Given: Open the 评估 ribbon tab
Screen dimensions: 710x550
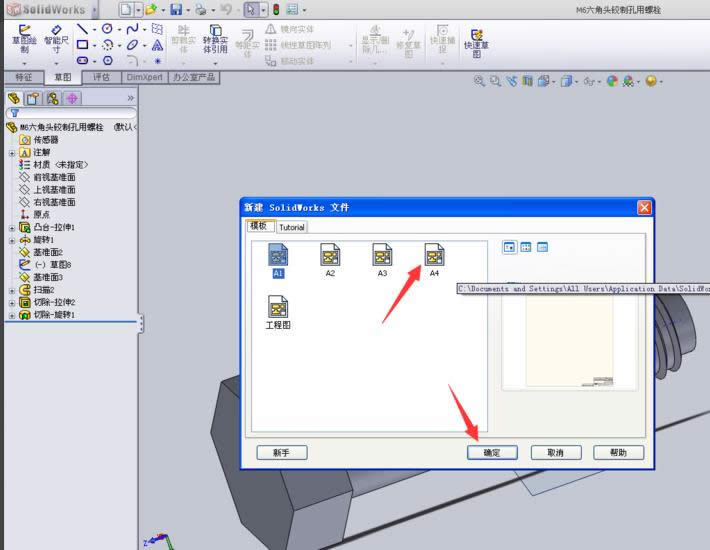Looking at the screenshot, I should point(101,77).
